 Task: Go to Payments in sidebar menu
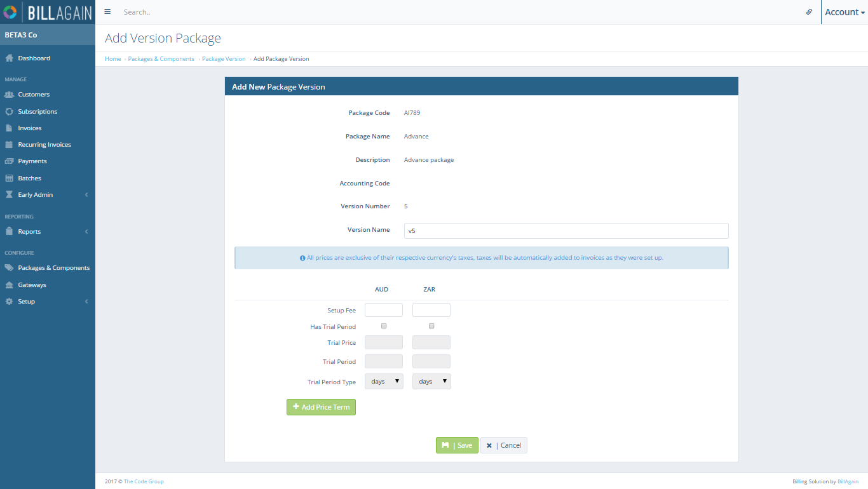tap(32, 161)
